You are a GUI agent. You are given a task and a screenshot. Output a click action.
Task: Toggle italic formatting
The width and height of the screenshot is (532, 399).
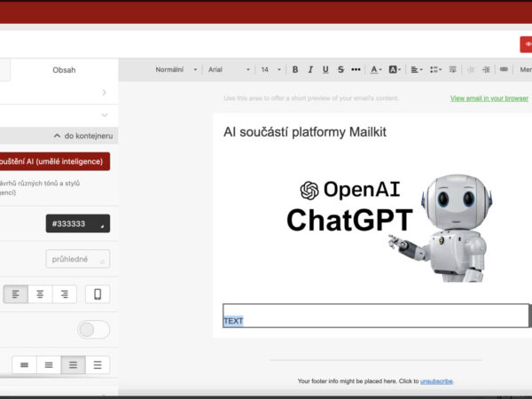[310, 69]
